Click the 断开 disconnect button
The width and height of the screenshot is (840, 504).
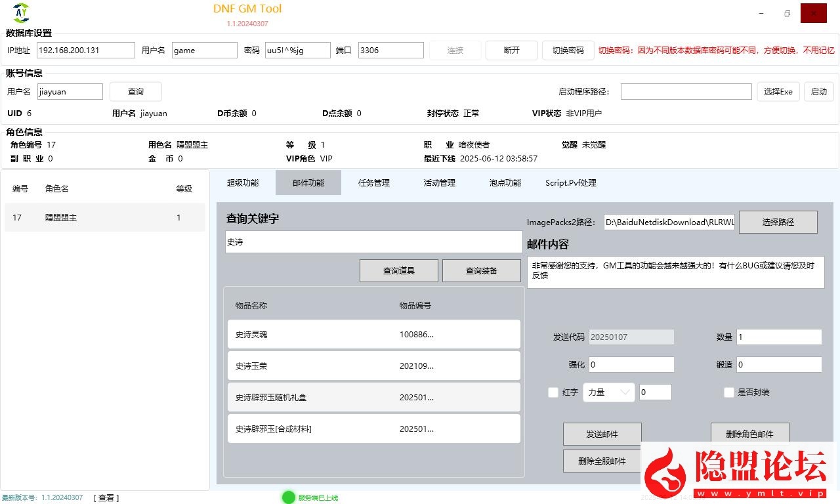tap(511, 50)
